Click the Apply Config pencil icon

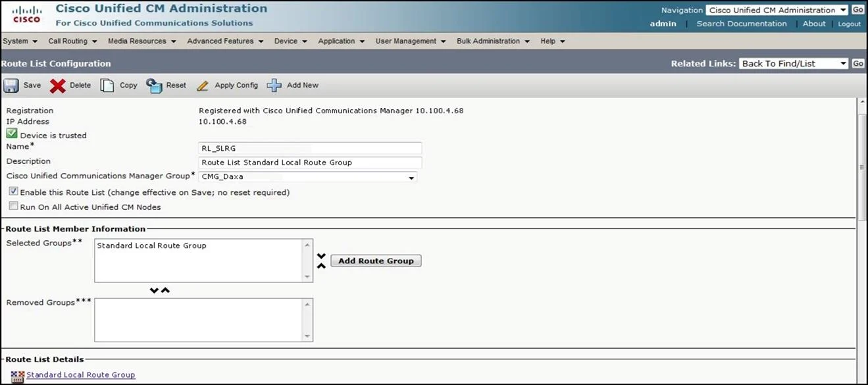(203, 86)
